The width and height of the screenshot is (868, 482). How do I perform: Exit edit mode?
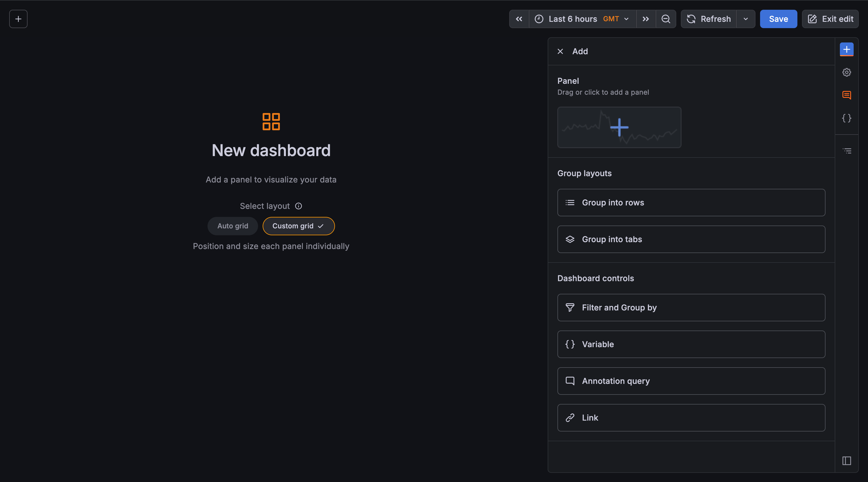[x=830, y=19]
